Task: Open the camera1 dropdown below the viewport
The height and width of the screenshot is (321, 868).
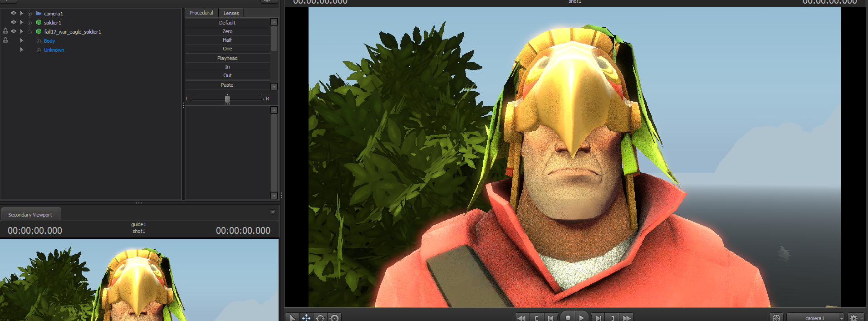Action: (815, 317)
